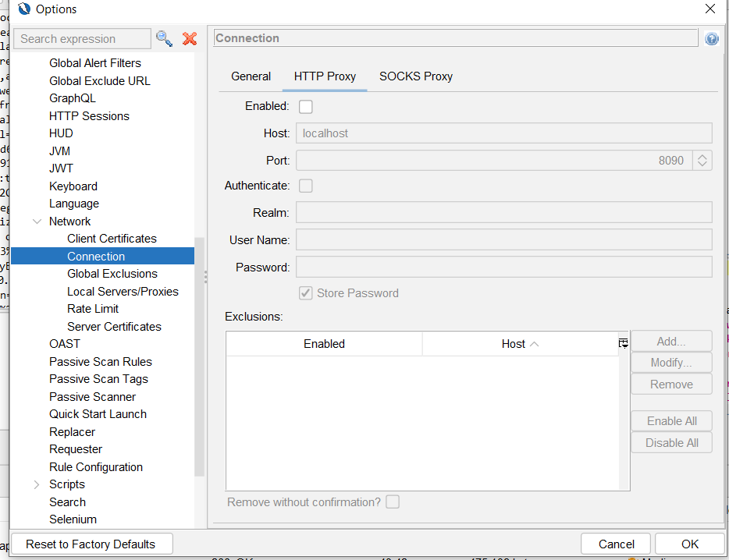Image resolution: width=729 pixels, height=560 pixels.
Task: Close the Options dialog window
Action: point(710,9)
